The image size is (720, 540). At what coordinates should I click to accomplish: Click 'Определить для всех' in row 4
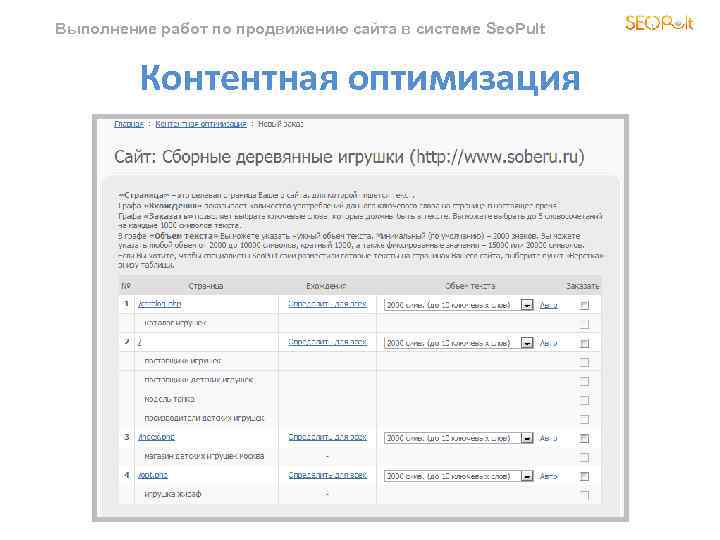pyautogui.click(x=327, y=475)
